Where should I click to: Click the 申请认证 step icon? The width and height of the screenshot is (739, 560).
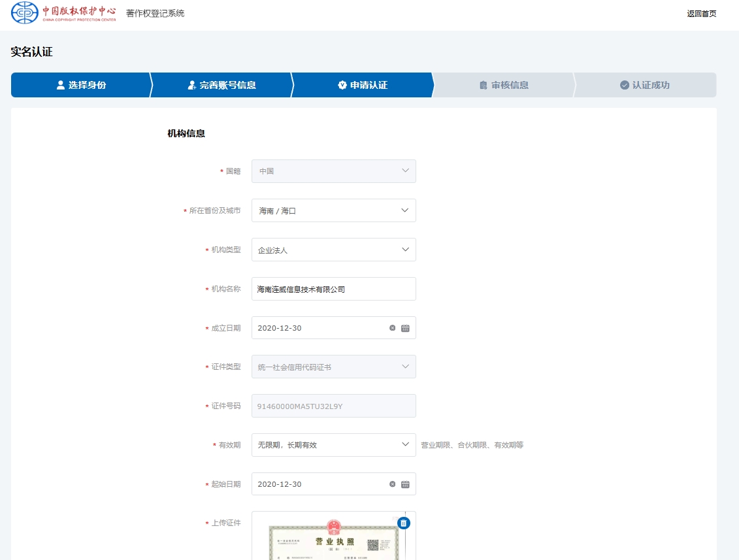[x=342, y=85]
